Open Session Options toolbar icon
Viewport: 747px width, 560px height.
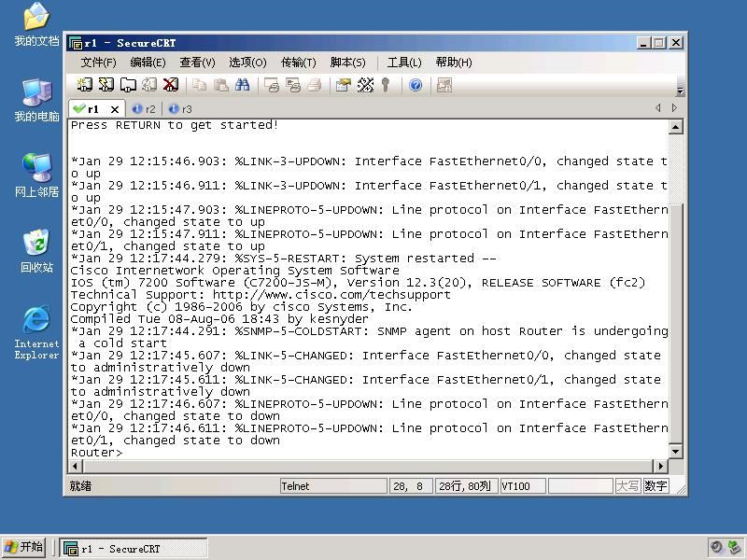click(x=343, y=85)
